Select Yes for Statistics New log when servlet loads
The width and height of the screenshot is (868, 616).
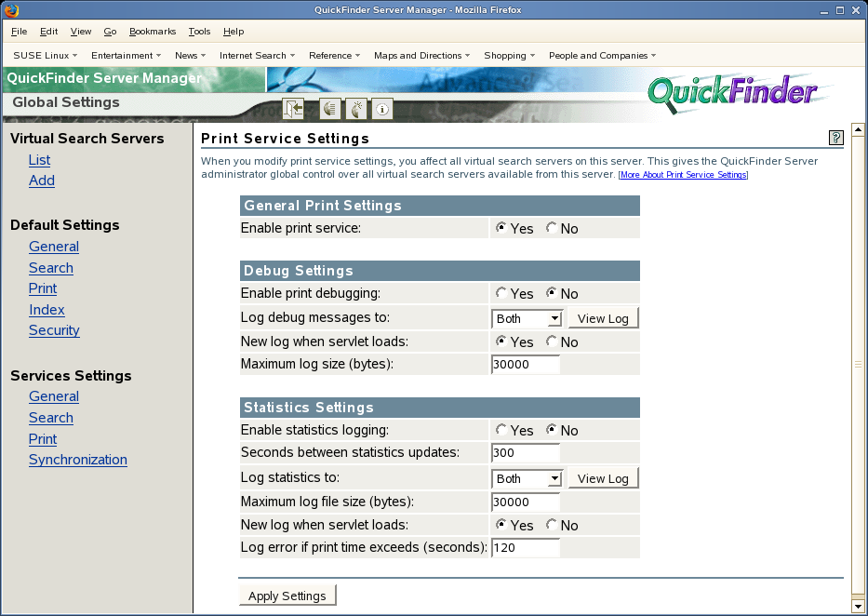click(501, 524)
